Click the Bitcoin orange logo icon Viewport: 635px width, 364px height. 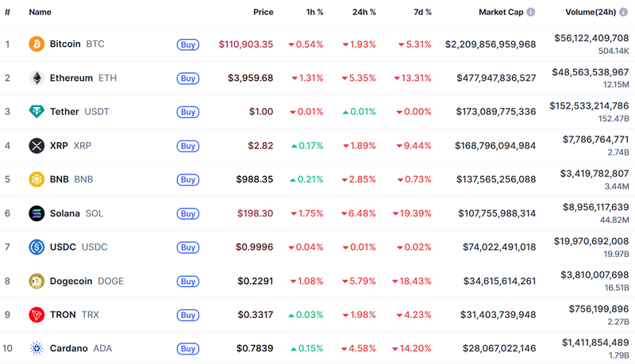click(37, 44)
